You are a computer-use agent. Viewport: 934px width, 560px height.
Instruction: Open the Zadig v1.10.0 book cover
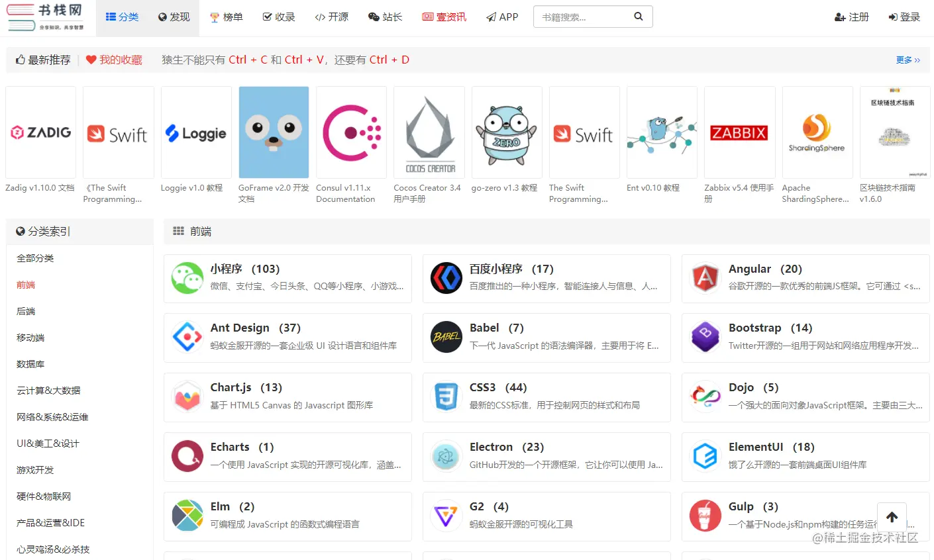[x=41, y=132]
